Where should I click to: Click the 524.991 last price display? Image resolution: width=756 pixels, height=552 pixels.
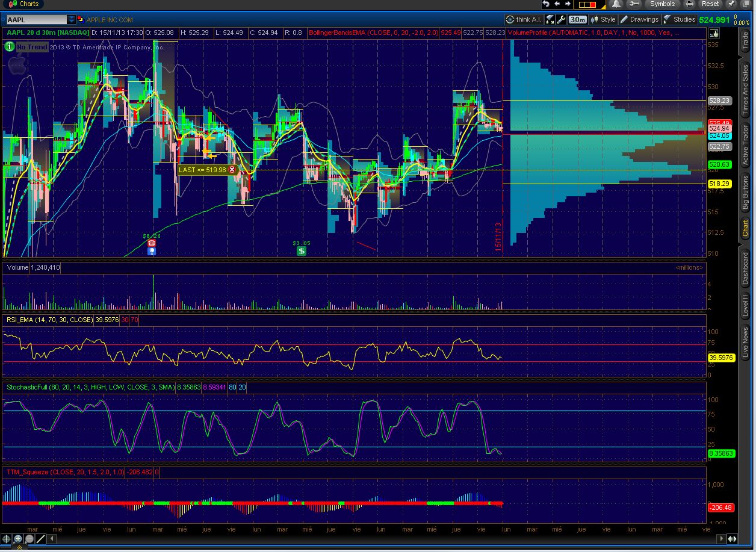(714, 19)
